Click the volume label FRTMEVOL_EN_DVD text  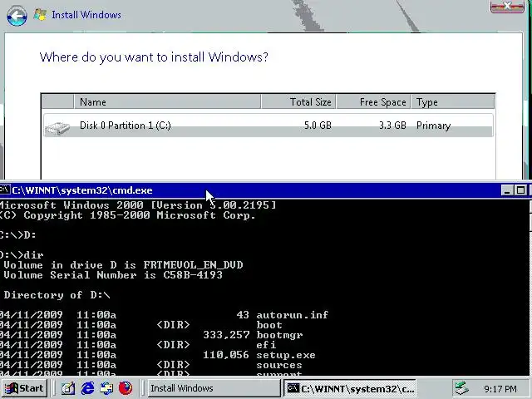(193, 264)
